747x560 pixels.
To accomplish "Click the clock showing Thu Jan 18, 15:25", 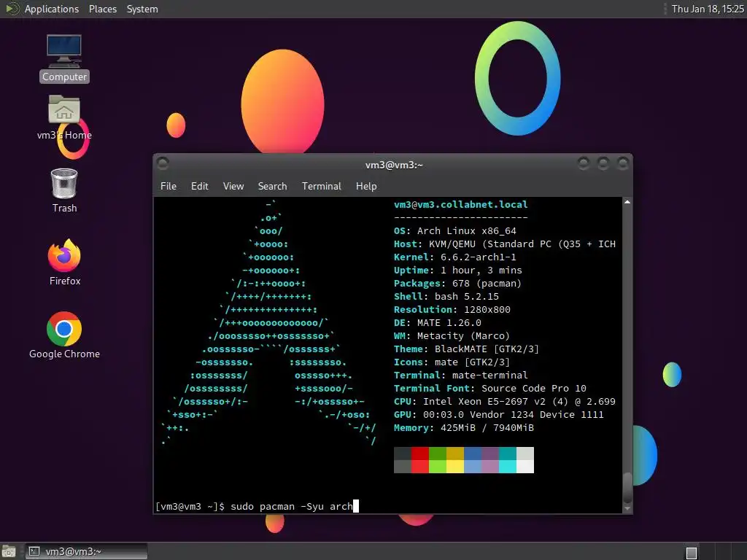I will (x=708, y=9).
